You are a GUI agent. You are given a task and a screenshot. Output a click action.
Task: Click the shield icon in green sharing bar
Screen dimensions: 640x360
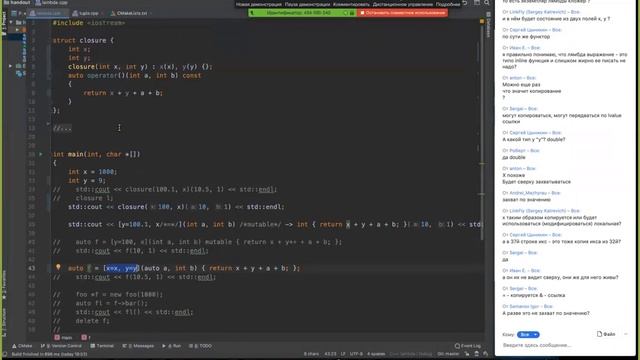345,13
